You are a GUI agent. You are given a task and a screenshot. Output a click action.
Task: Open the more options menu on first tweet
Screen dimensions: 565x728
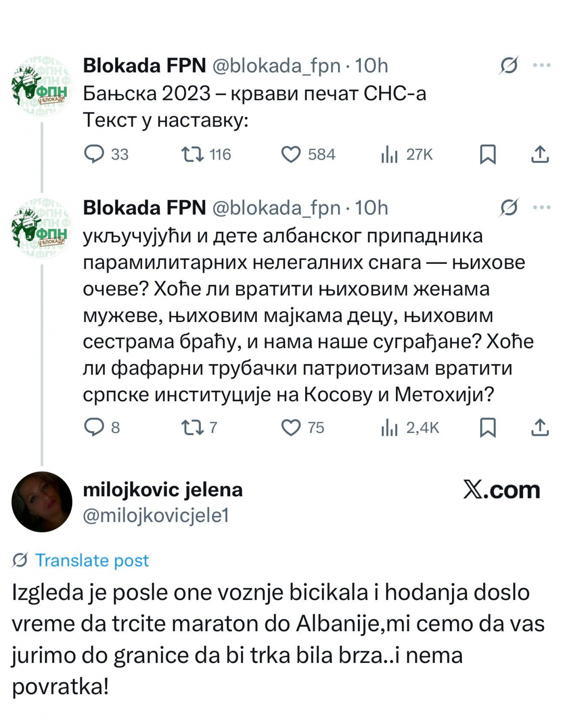pos(541,65)
